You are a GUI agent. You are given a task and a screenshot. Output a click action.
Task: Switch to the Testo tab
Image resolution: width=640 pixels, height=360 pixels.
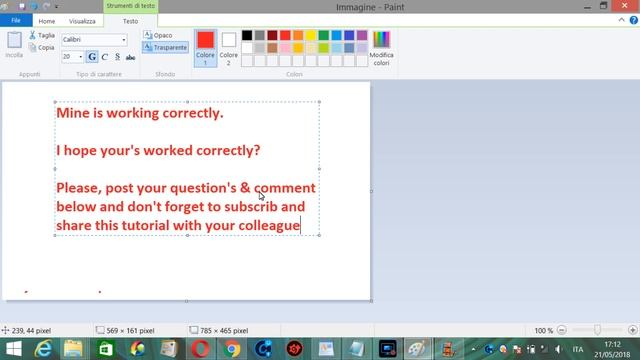(x=130, y=21)
